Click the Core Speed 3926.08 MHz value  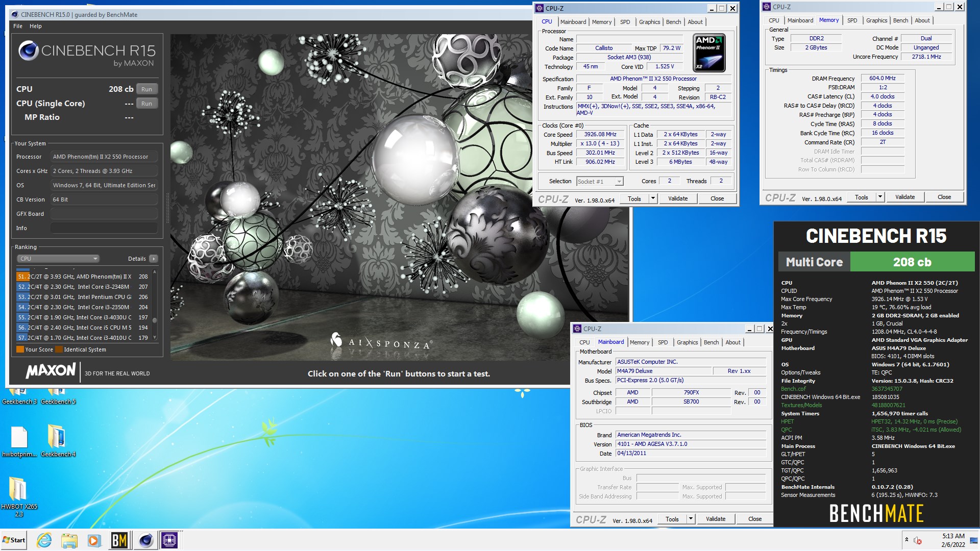point(600,134)
